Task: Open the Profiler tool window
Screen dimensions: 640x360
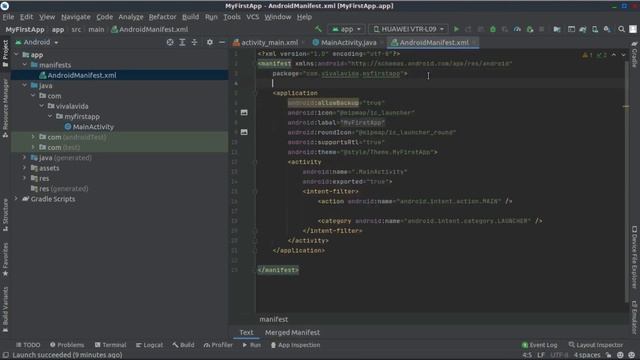Action: tap(218, 345)
